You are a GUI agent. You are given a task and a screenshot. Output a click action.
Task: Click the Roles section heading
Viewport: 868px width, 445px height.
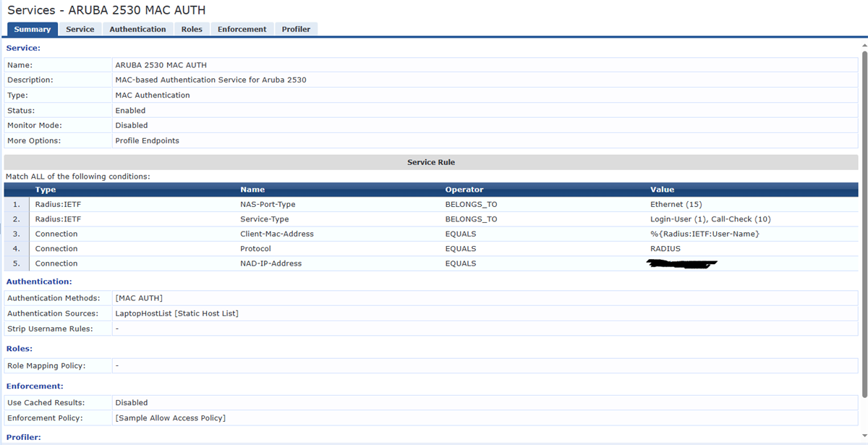[18, 349]
